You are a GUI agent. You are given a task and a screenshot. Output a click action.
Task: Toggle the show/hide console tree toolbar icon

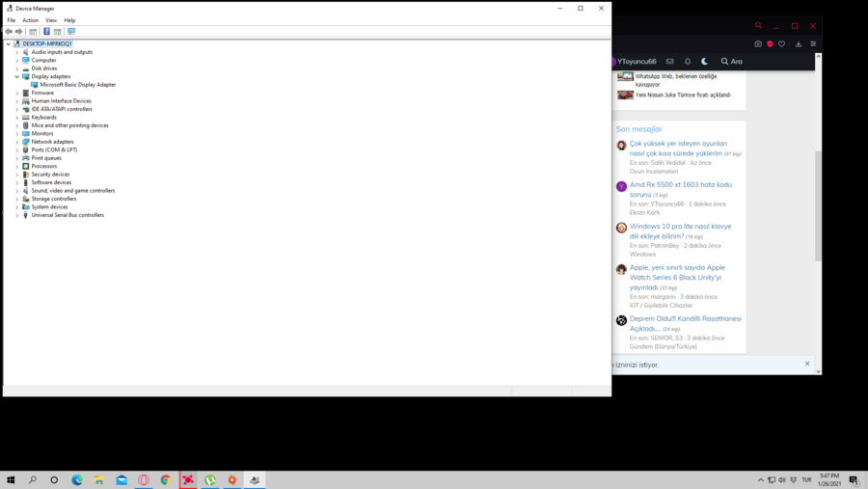33,32
